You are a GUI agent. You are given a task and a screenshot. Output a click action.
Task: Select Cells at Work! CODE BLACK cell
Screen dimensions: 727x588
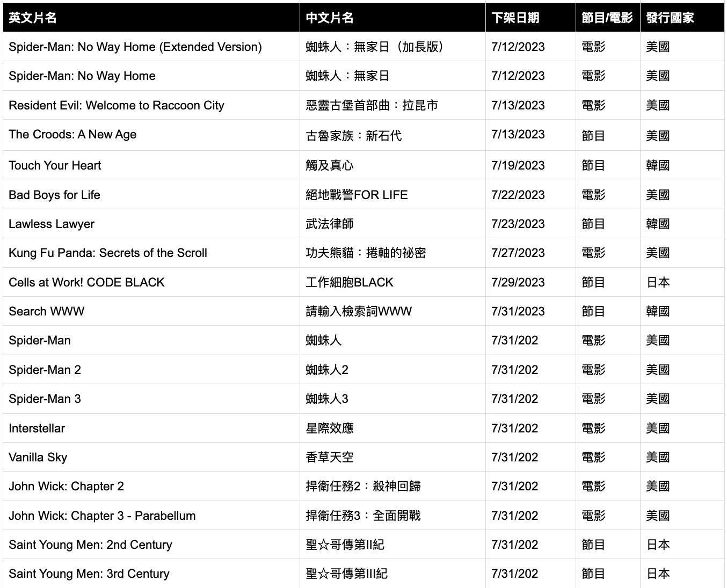pos(151,282)
